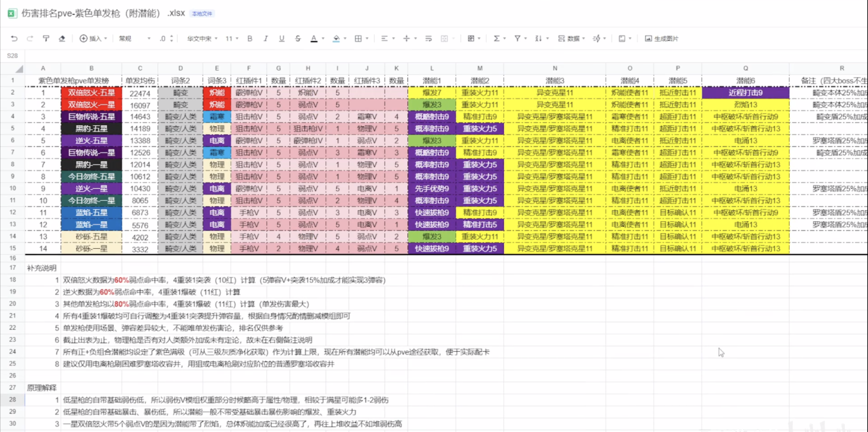Click the filter funnel icon
Image resolution: width=868 pixels, height=432 pixels.
(x=517, y=39)
